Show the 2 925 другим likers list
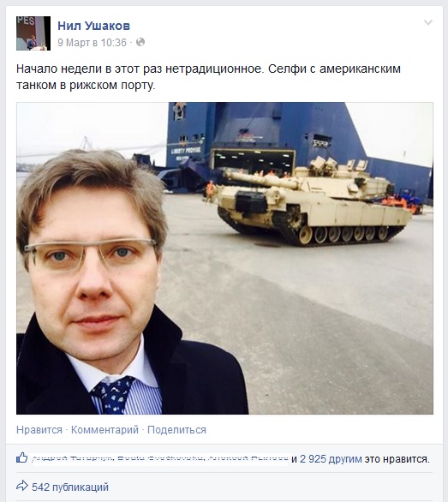 (331, 459)
